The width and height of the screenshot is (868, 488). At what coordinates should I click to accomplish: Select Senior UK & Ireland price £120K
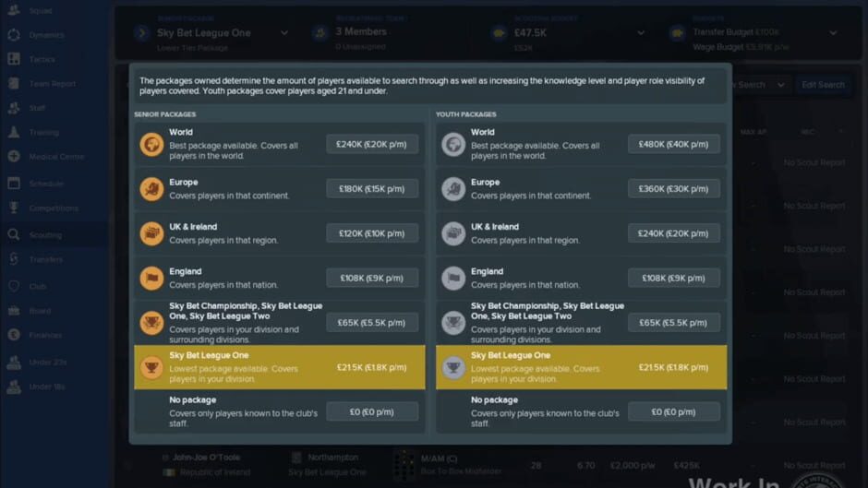pos(372,233)
